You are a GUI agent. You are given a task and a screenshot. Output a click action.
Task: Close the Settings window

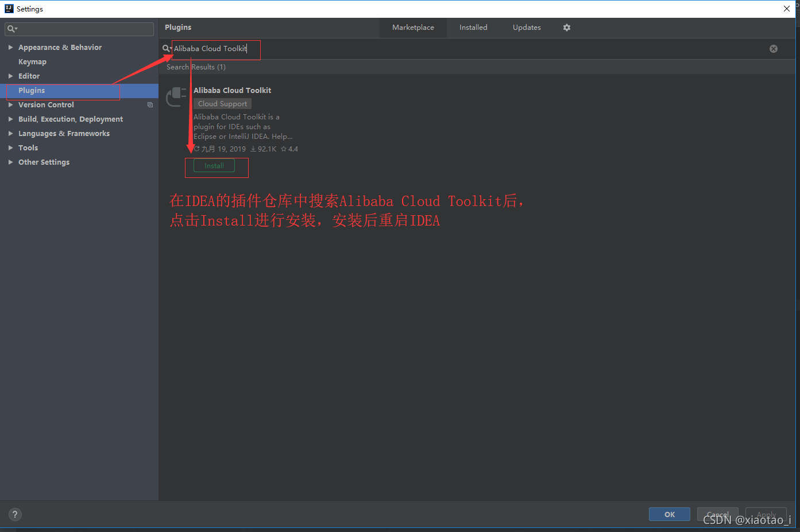pyautogui.click(x=787, y=9)
